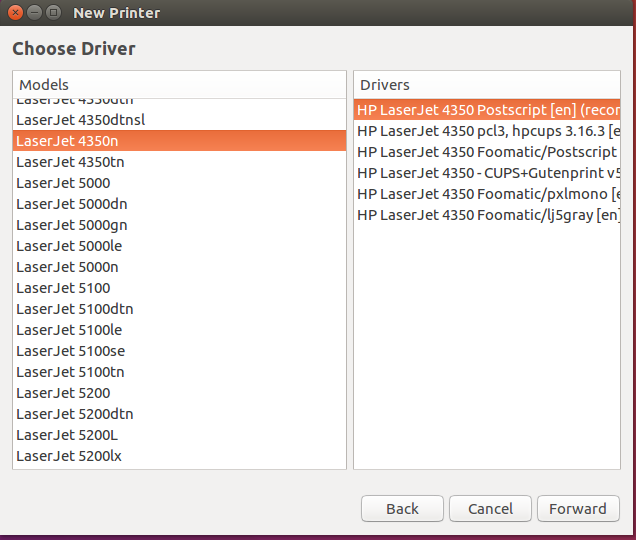Select HP LaserJet 4350 Postscript driver
Viewport: 636px width, 540px height.
[487, 110]
